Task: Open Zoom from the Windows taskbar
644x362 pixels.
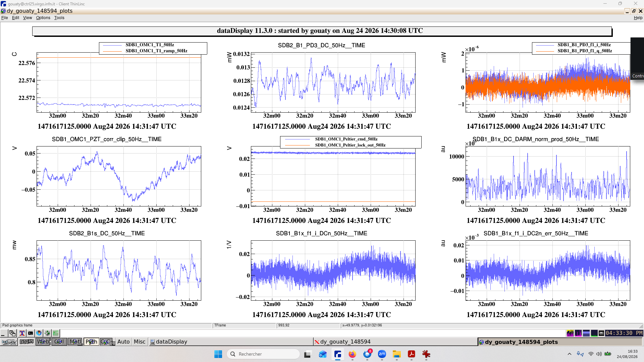Action: 382,354
